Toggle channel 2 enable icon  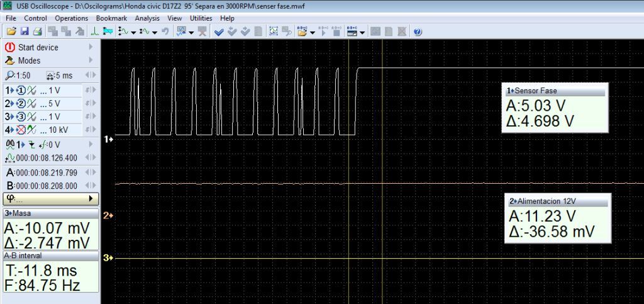[21, 103]
